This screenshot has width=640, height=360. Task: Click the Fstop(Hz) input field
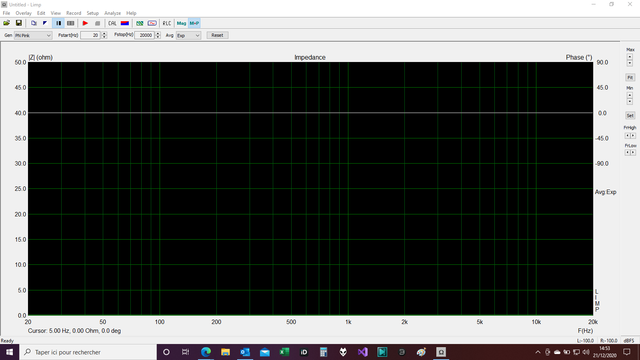point(144,36)
